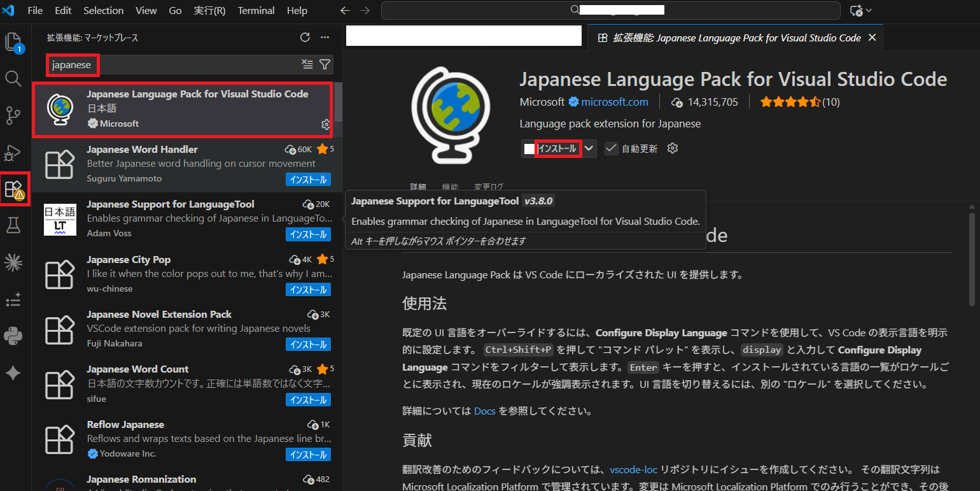The image size is (980, 491).
Task: Open the View menu
Action: coord(146,10)
